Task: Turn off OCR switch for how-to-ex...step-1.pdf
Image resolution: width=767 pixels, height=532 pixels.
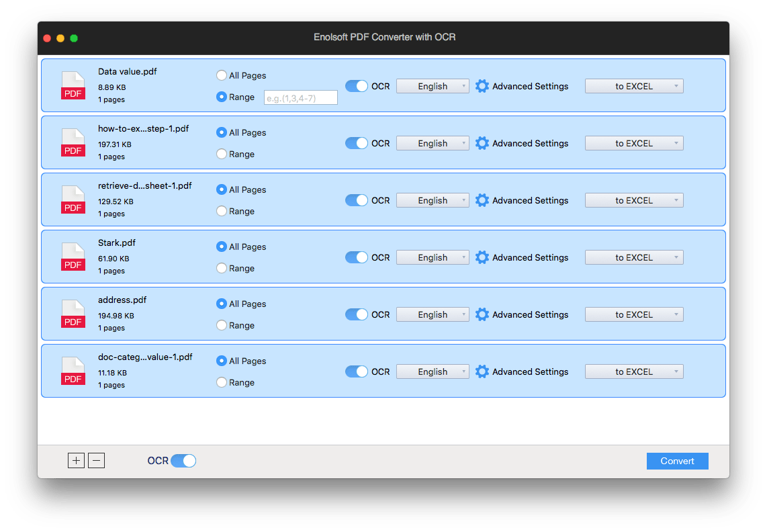Action: coord(357,143)
